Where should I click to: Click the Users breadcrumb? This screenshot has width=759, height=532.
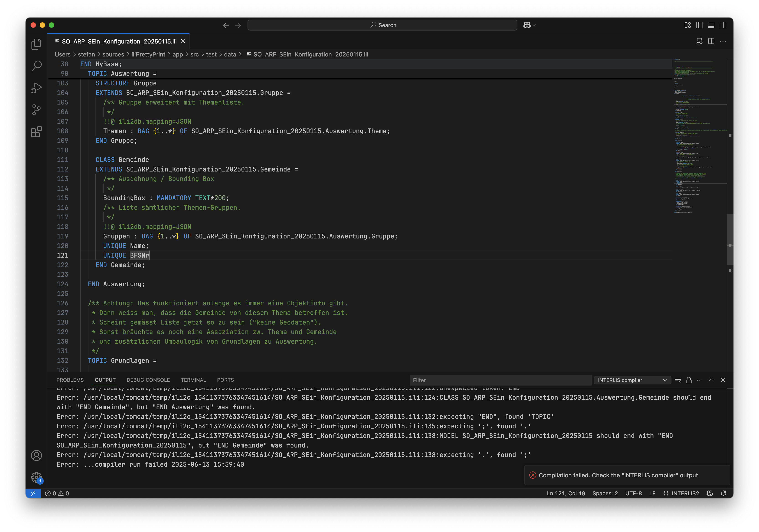coord(62,54)
